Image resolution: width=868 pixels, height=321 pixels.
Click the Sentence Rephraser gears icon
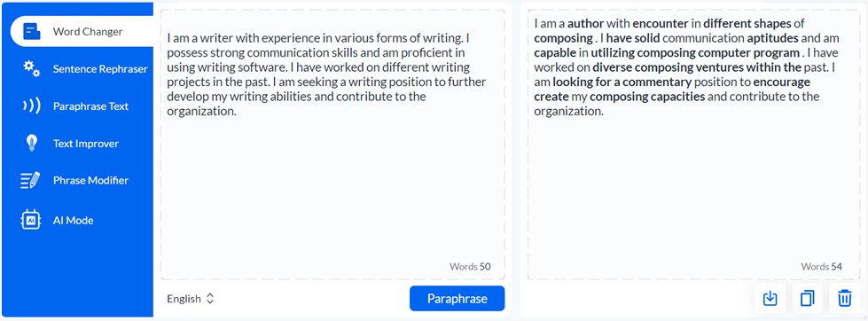[32, 68]
